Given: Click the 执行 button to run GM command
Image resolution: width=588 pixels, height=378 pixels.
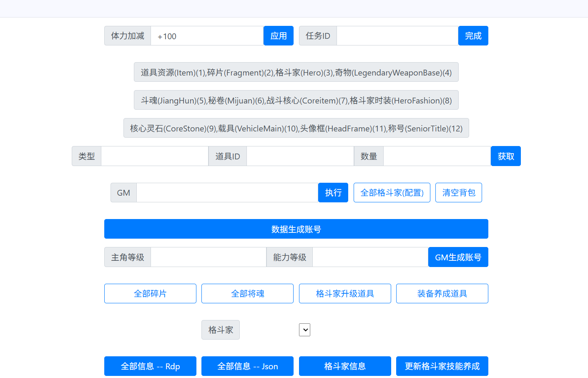Looking at the screenshot, I should (333, 192).
